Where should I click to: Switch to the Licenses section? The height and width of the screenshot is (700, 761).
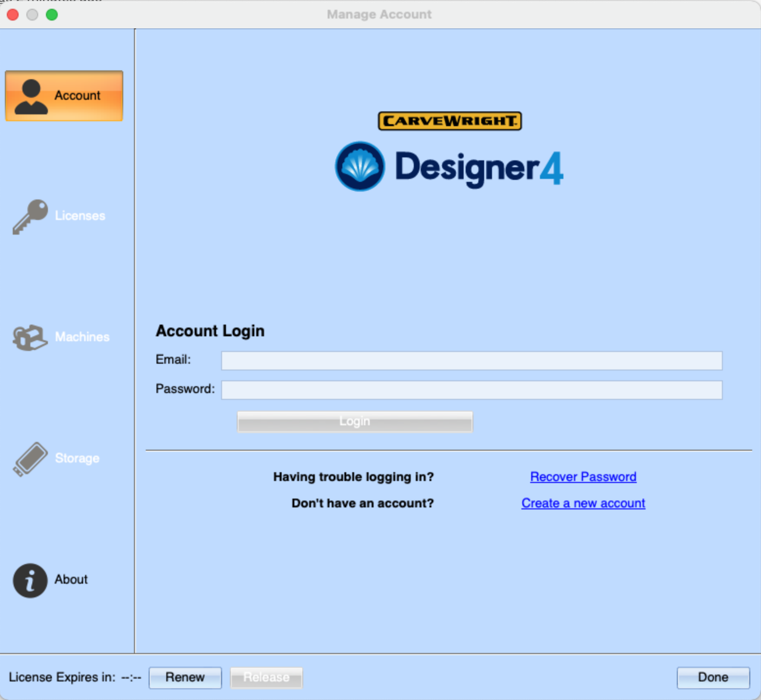(x=80, y=216)
